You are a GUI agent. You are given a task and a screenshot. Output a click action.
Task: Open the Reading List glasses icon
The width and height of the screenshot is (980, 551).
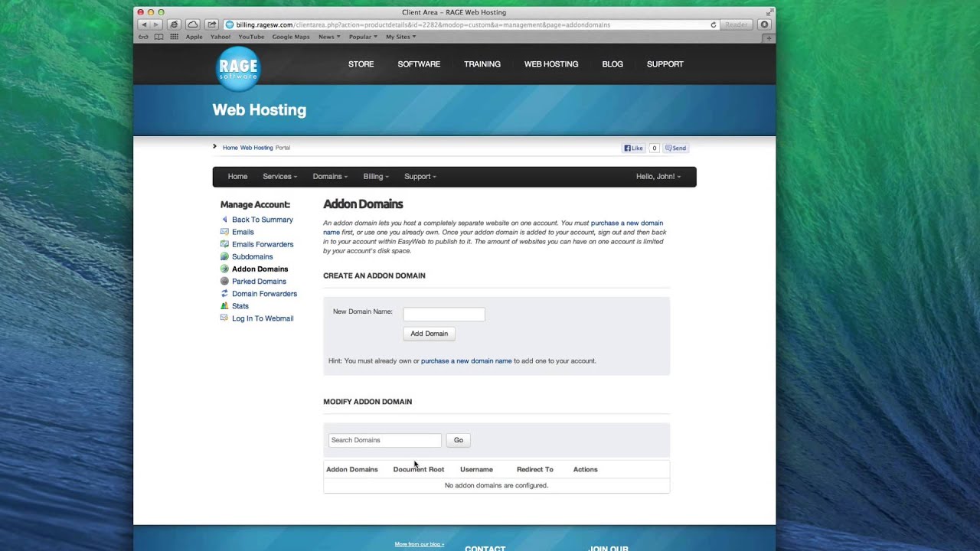[143, 37]
